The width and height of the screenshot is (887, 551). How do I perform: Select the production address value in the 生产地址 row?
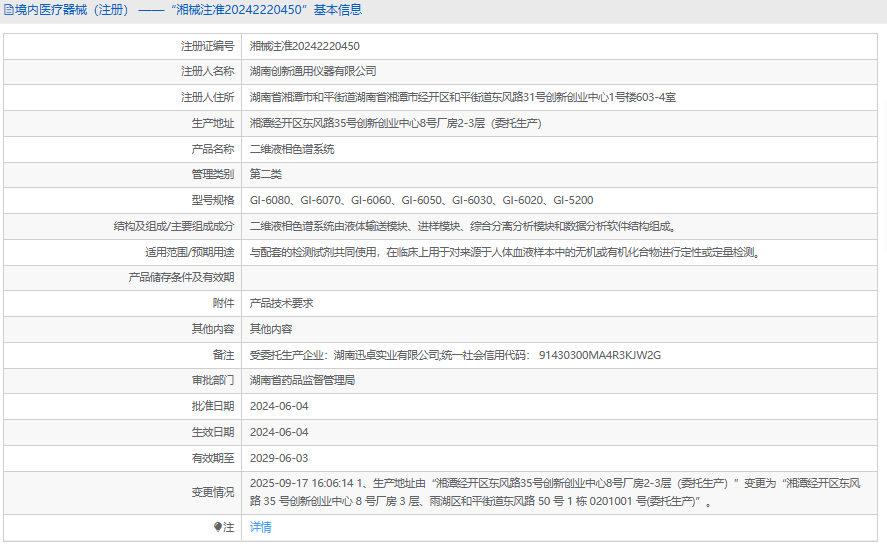(396, 123)
